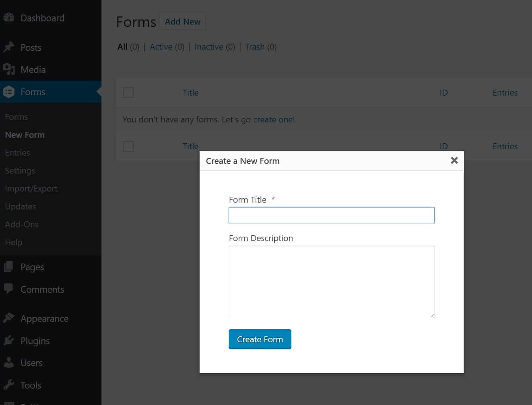532x405 pixels.
Task: Select the Appearance paintbrush icon
Action: point(9,318)
